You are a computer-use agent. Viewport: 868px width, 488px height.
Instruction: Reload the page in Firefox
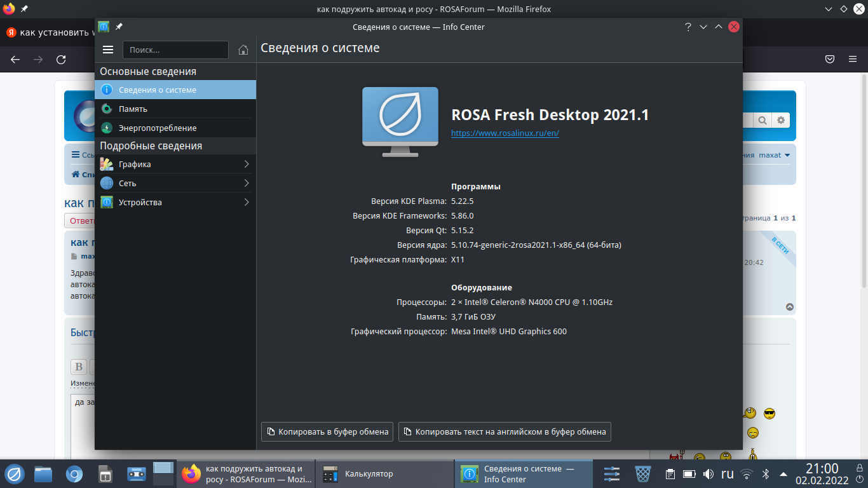(61, 59)
